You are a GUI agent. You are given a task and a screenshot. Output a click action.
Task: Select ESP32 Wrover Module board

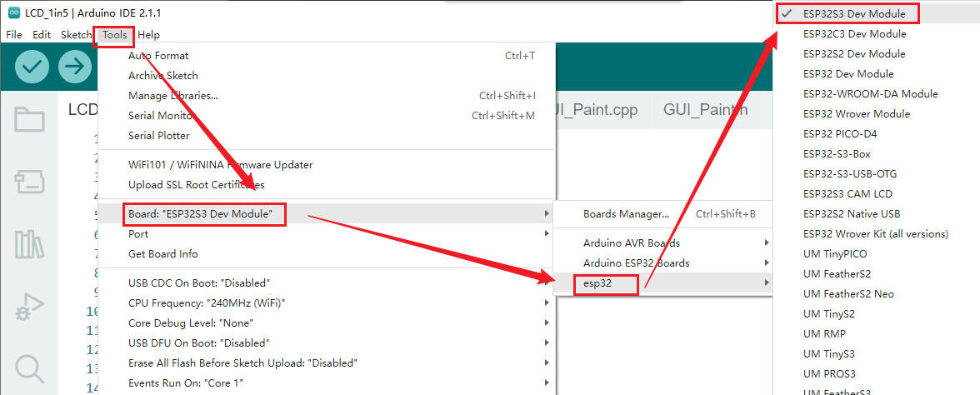tap(877, 113)
